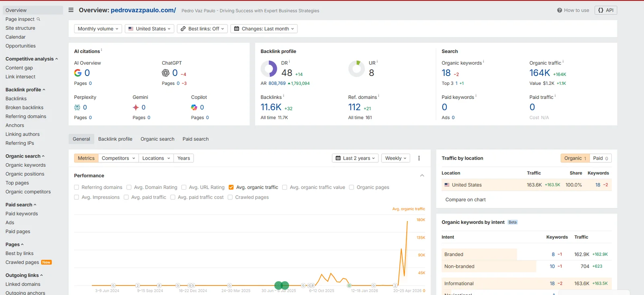644x295 pixels.
Task: Open the Last 2 years date dropdown
Action: click(x=355, y=158)
